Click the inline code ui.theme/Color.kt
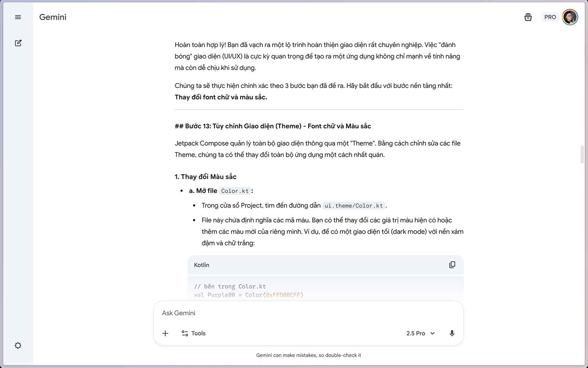The height and width of the screenshot is (368, 588). coord(354,206)
